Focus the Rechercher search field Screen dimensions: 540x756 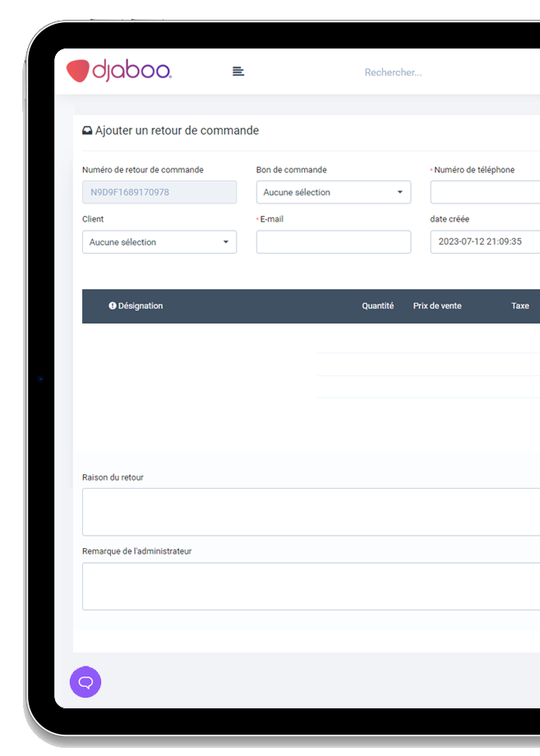(393, 72)
